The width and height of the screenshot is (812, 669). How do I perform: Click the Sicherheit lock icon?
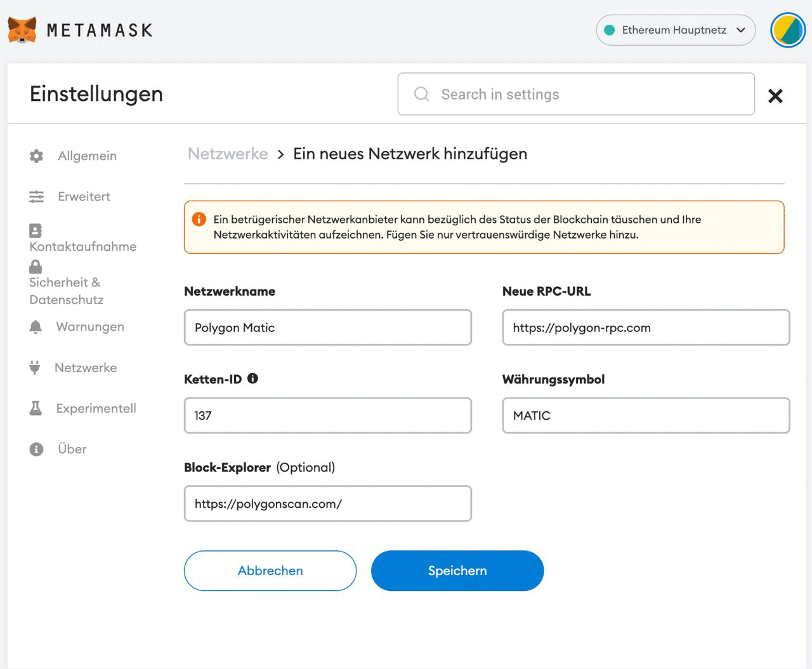click(36, 267)
